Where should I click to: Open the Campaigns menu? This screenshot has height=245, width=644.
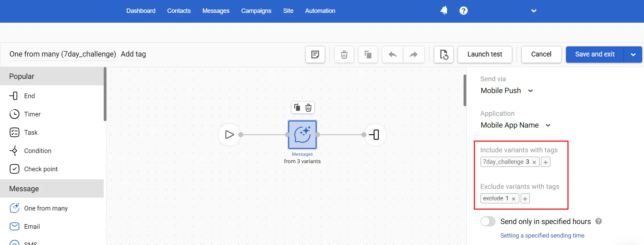tap(256, 11)
